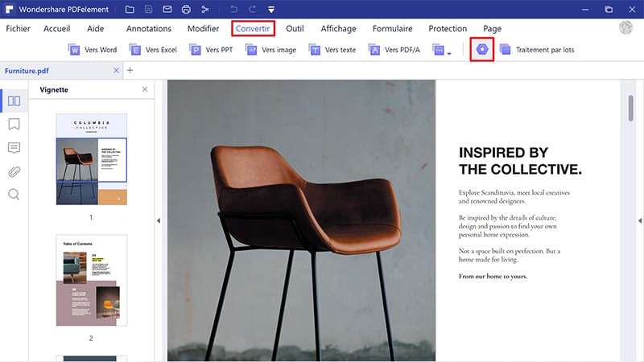Viewport: 644px width, 362px height.
Task: Redo the last action
Action: coord(253,9)
